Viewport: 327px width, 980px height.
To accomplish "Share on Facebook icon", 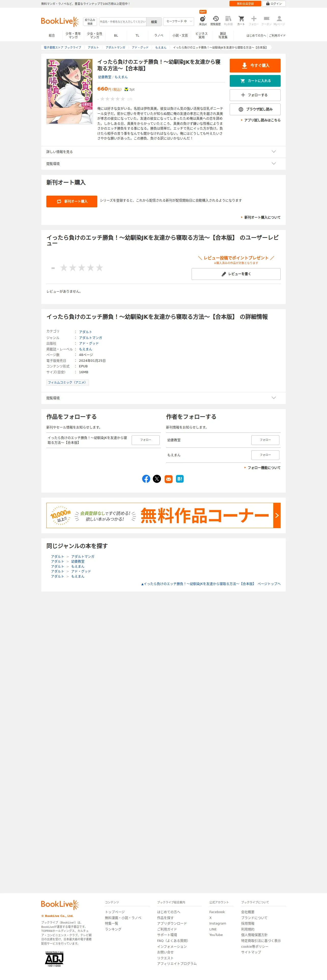I will (x=146, y=479).
